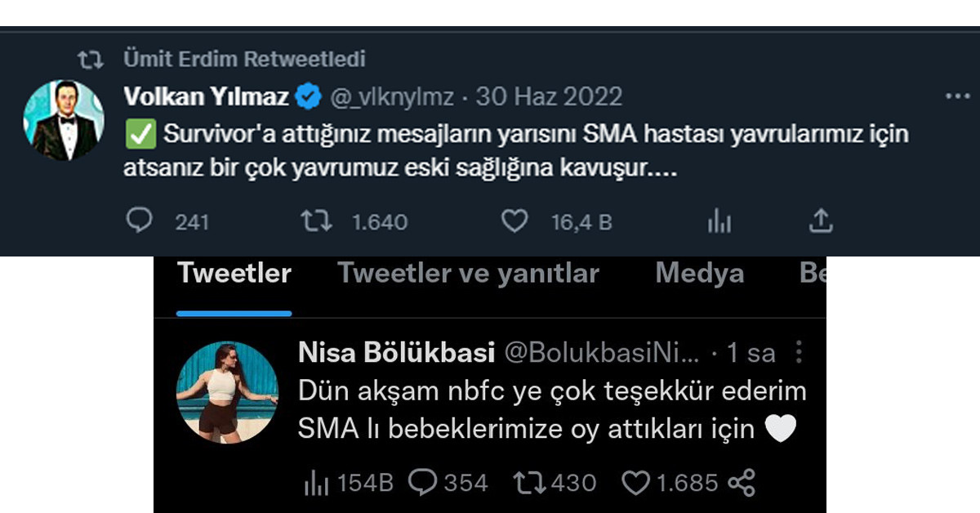
Task: Open the three-dot menu on Nisa's tweet
Action: click(797, 351)
